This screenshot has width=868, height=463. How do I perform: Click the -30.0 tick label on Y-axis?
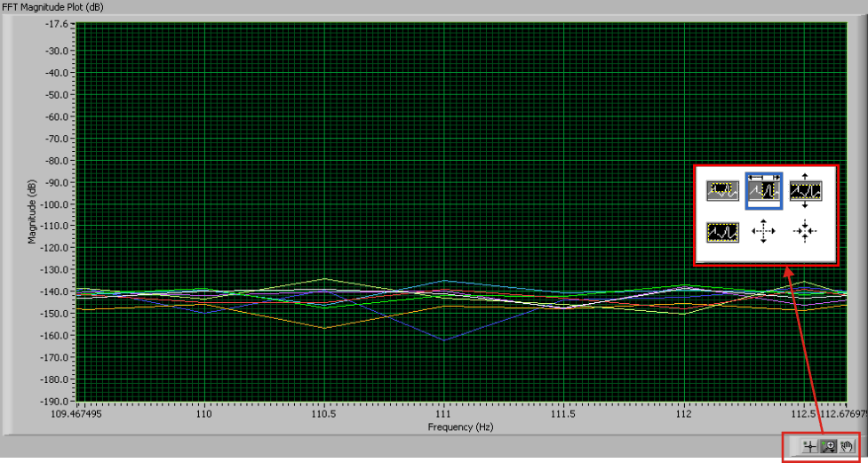point(57,51)
